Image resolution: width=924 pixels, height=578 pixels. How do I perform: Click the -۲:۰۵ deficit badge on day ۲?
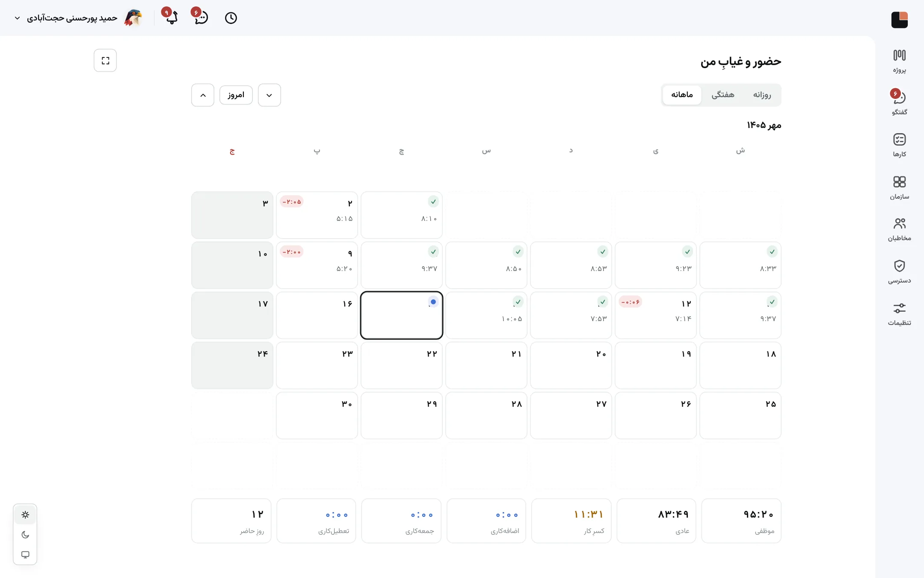click(x=292, y=202)
